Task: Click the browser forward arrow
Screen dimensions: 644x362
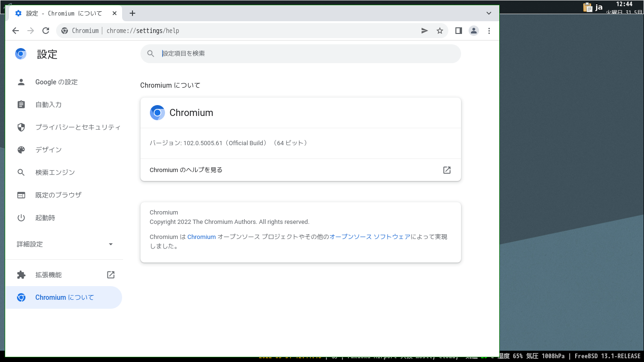Action: (x=31, y=31)
